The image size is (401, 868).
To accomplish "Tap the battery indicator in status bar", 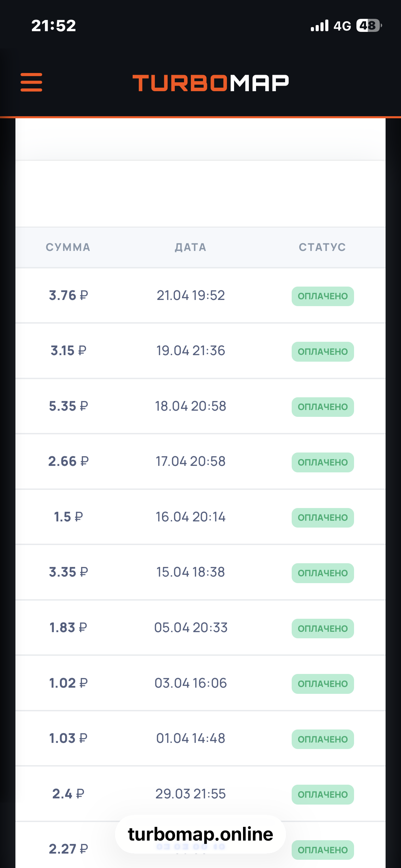I will [369, 26].
